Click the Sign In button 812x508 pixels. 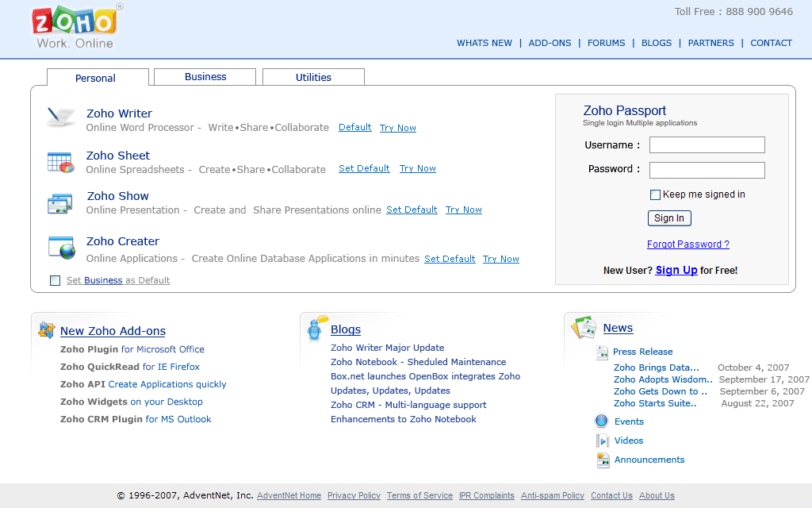[x=669, y=218]
